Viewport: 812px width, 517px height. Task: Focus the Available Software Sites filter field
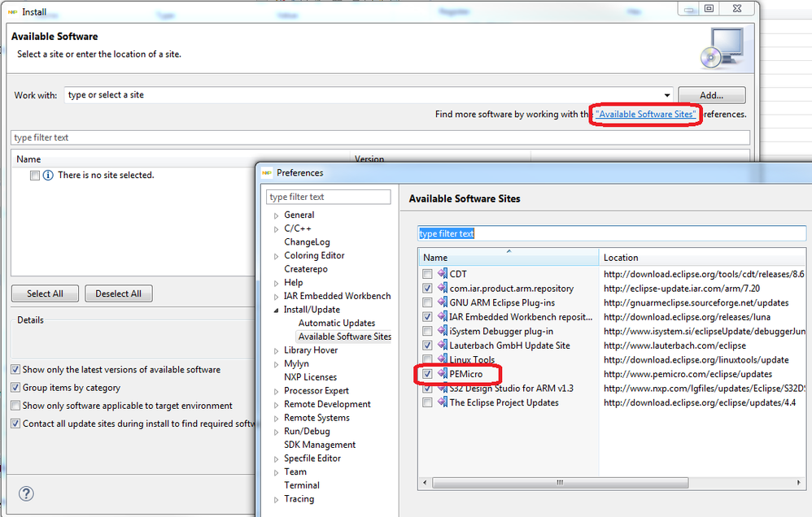[x=612, y=233]
